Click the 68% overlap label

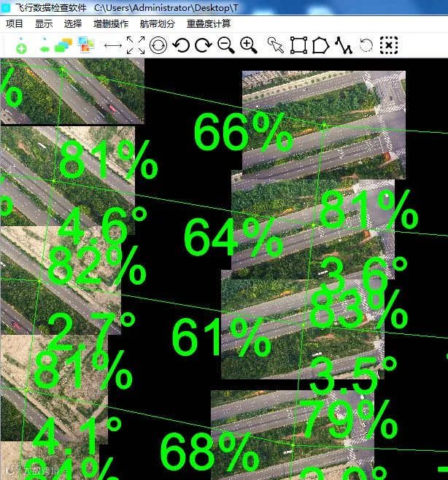coord(209,452)
